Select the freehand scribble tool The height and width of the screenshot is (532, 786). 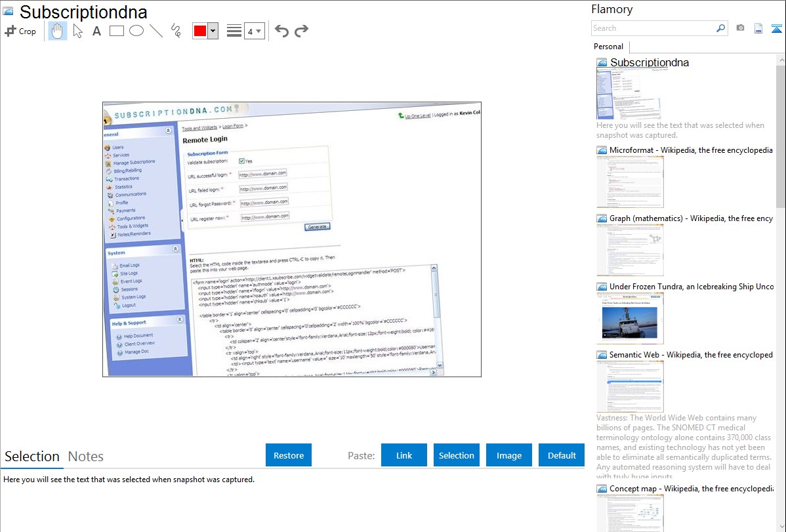(176, 31)
